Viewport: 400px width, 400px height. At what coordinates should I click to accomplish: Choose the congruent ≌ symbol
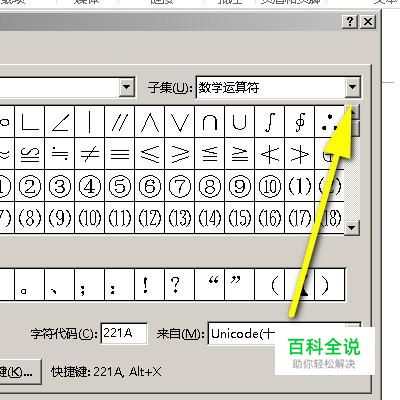30,154
